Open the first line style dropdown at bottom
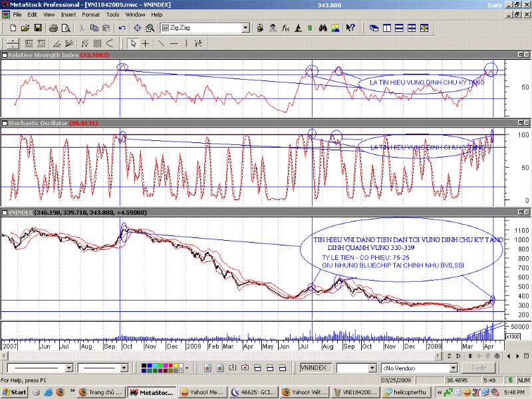 68,368
